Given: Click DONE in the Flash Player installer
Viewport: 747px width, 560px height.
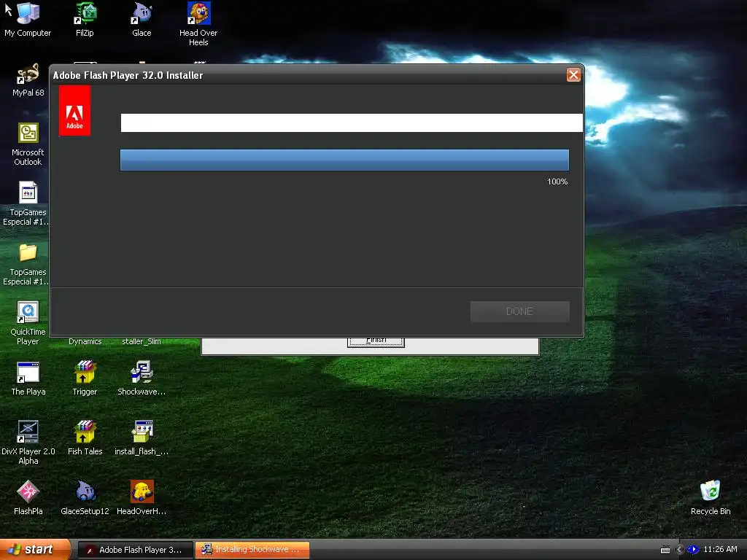Looking at the screenshot, I should 519,311.
